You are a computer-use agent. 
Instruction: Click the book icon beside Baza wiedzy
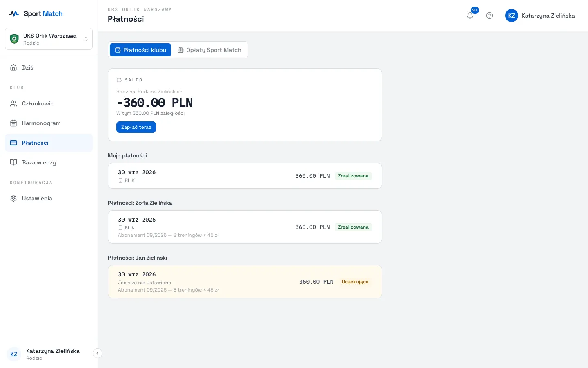[x=13, y=162]
